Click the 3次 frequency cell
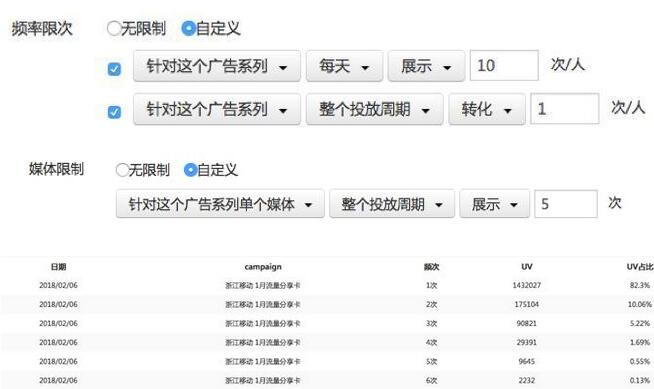Viewport: 654px width, 389px height. click(x=432, y=324)
